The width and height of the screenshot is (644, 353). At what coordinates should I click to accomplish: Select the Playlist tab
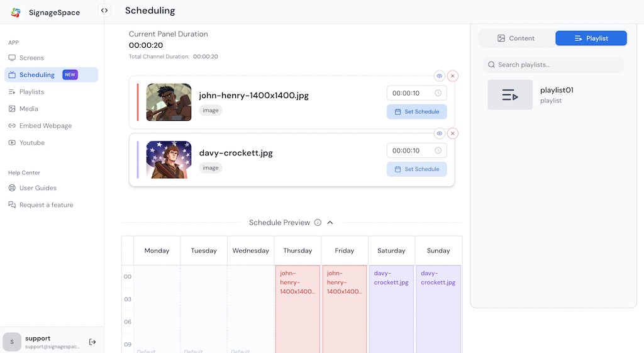[x=591, y=38]
